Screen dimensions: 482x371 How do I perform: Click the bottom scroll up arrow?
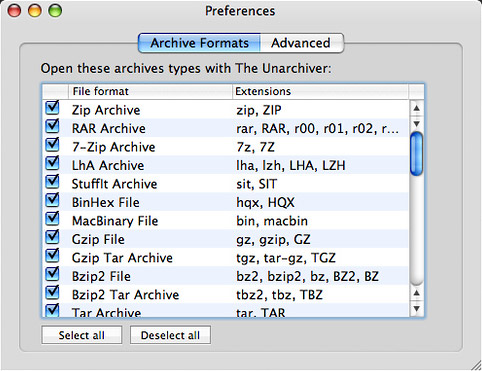tap(416, 293)
